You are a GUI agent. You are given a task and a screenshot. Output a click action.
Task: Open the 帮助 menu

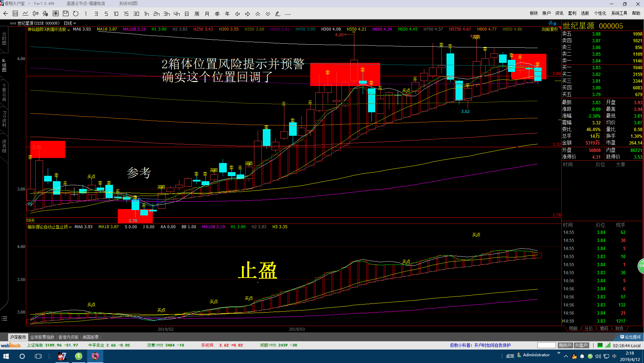(636, 13)
